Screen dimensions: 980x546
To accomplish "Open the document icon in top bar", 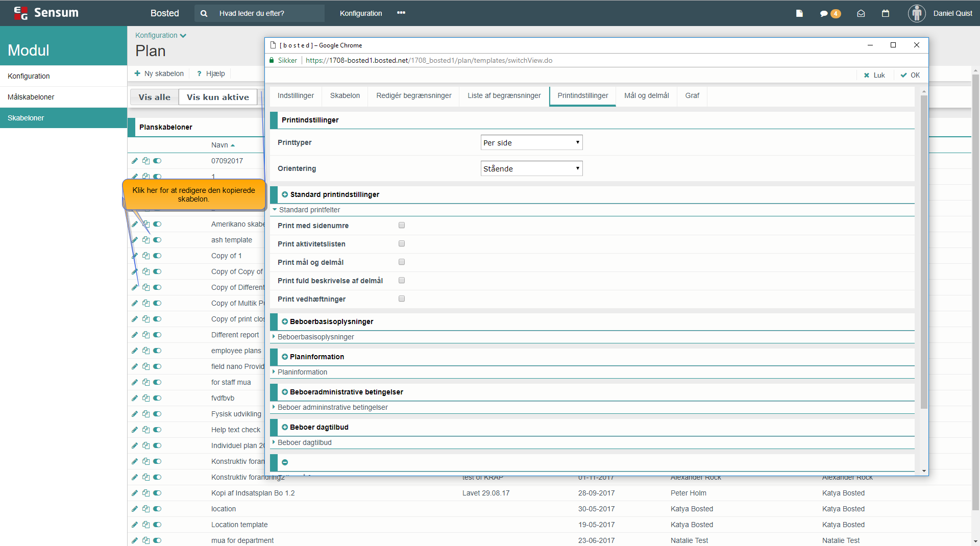I will pyautogui.click(x=799, y=14).
